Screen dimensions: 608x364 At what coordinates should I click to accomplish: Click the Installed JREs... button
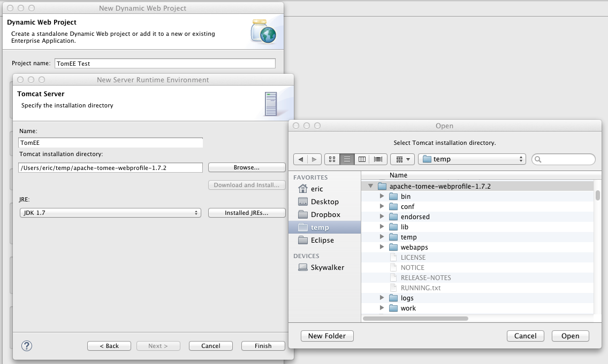point(247,213)
